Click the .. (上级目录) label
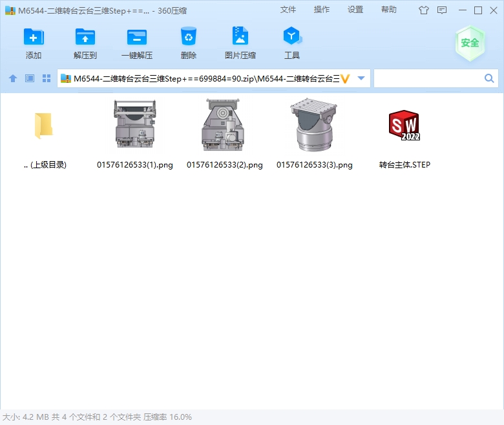This screenshot has height=425, width=504. [45, 165]
